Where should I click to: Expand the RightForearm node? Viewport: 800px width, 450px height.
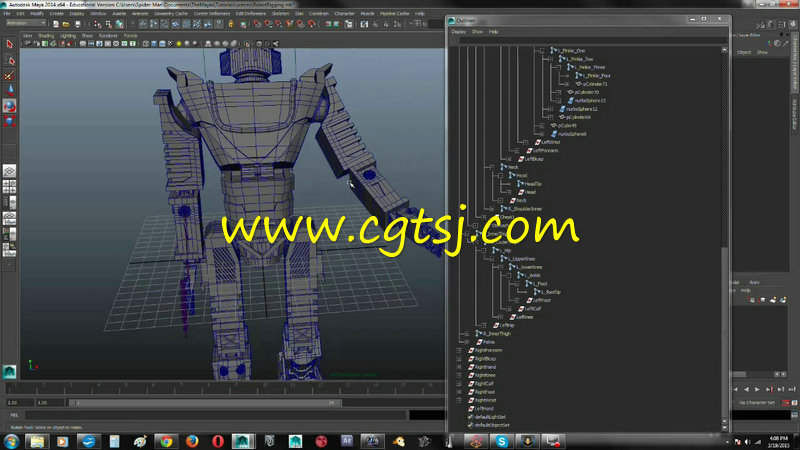tap(459, 351)
